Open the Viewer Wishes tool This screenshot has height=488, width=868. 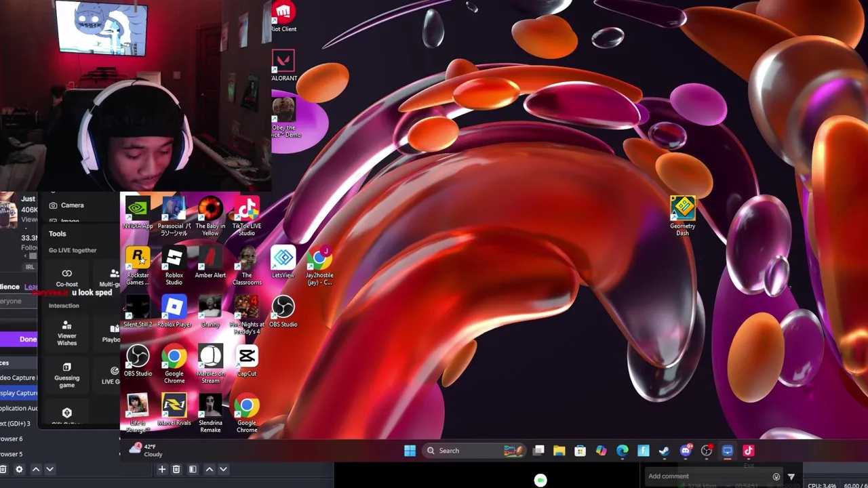click(67, 332)
